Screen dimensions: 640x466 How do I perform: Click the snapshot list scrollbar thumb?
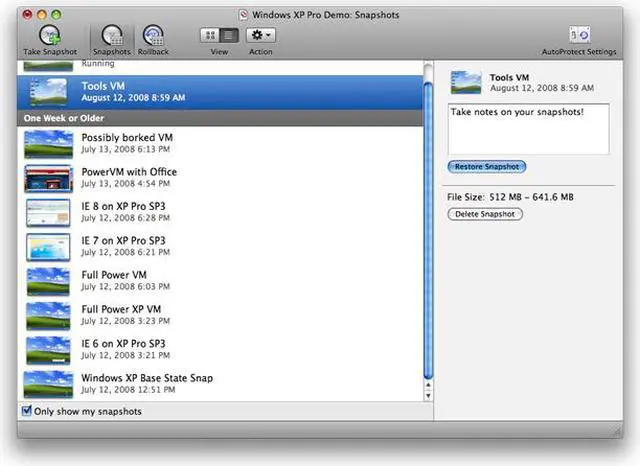point(428,231)
